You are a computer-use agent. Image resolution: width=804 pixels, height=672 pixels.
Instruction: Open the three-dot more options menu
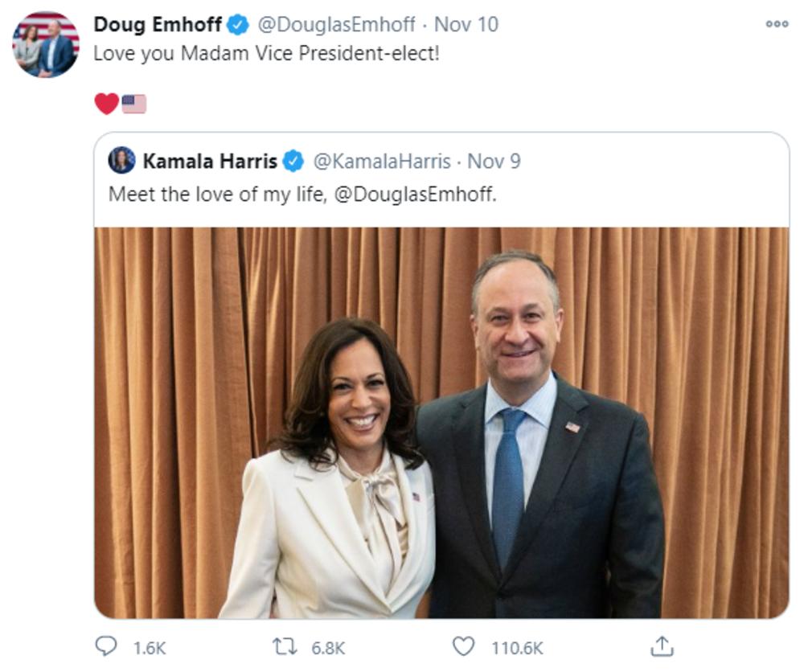[777, 24]
